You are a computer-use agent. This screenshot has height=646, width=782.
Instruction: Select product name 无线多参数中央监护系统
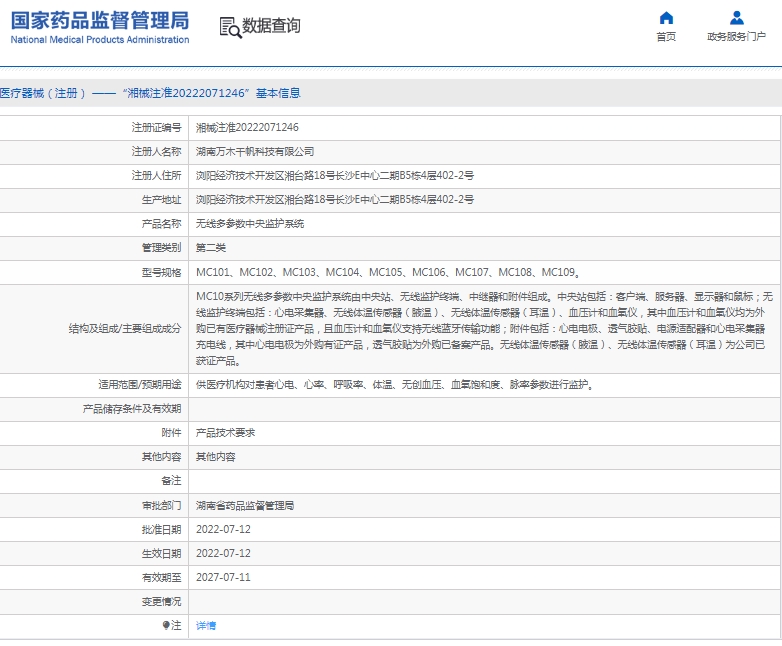[x=250, y=223]
